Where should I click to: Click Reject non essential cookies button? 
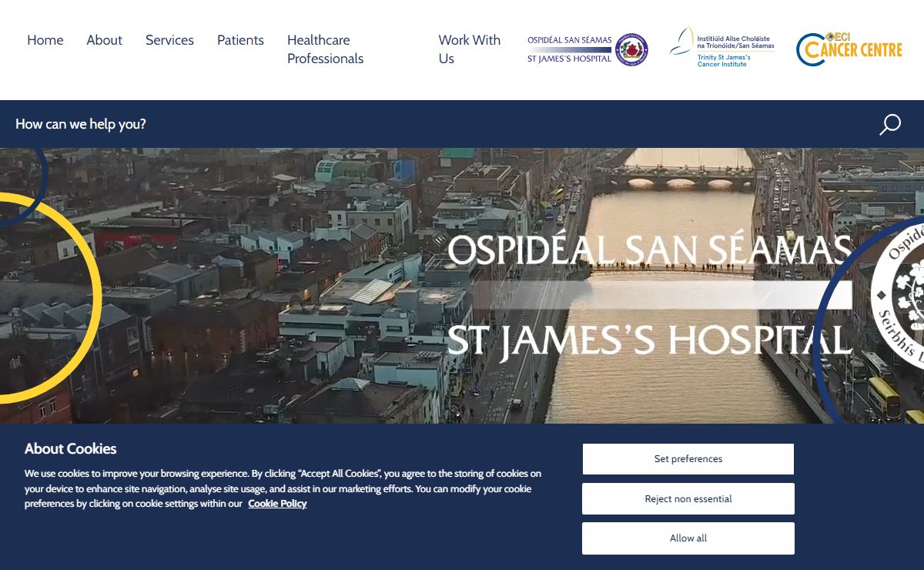[x=688, y=498]
